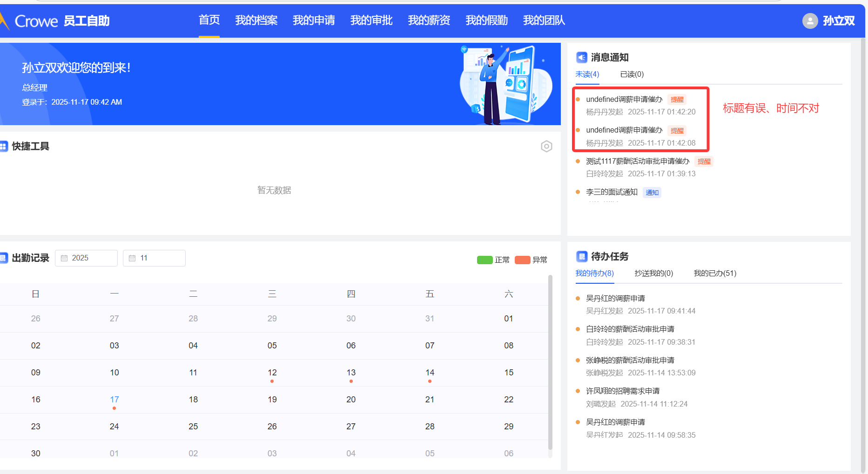The width and height of the screenshot is (868, 474).
Task: Click the Crowe logo in header
Action: (x=35, y=21)
